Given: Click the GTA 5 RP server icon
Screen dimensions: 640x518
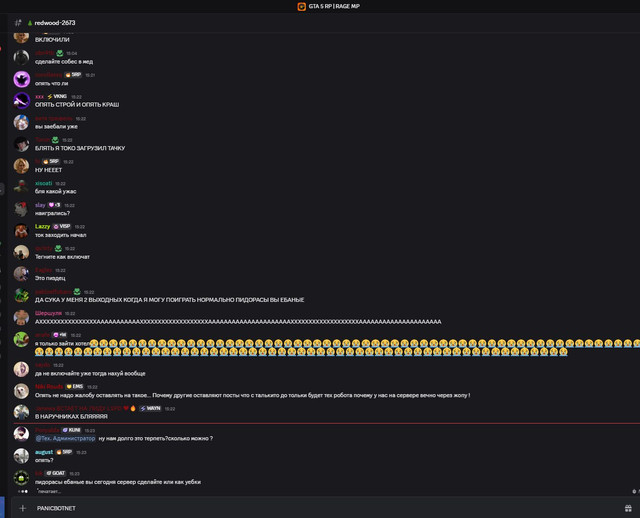Looking at the screenshot, I should click(x=302, y=6).
